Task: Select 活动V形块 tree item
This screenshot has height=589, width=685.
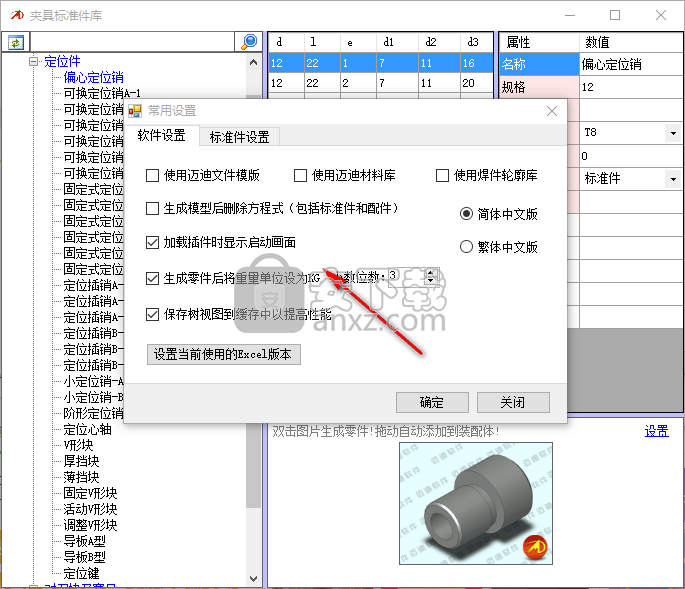Action: tap(90, 509)
